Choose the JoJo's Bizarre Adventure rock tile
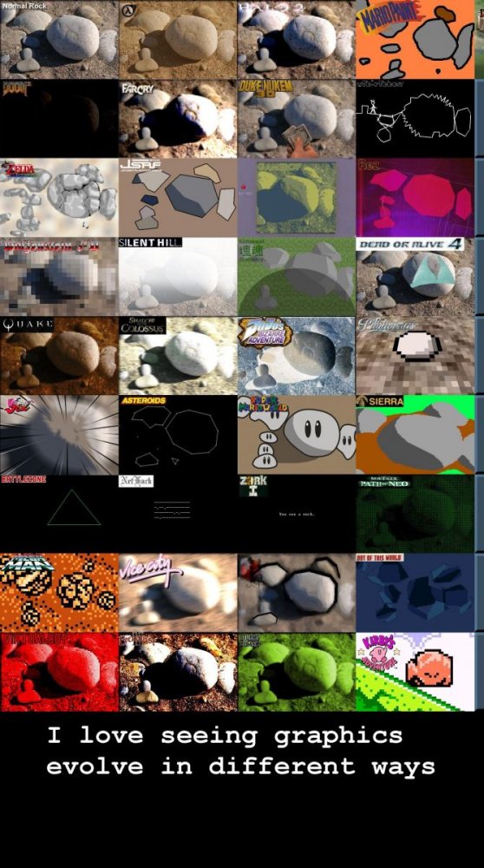Screen dimensions: 484x868 (297, 355)
